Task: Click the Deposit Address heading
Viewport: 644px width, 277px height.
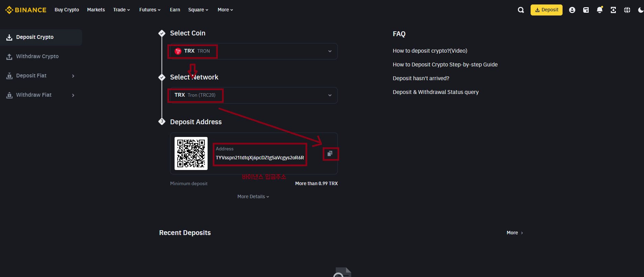Action: (196, 122)
